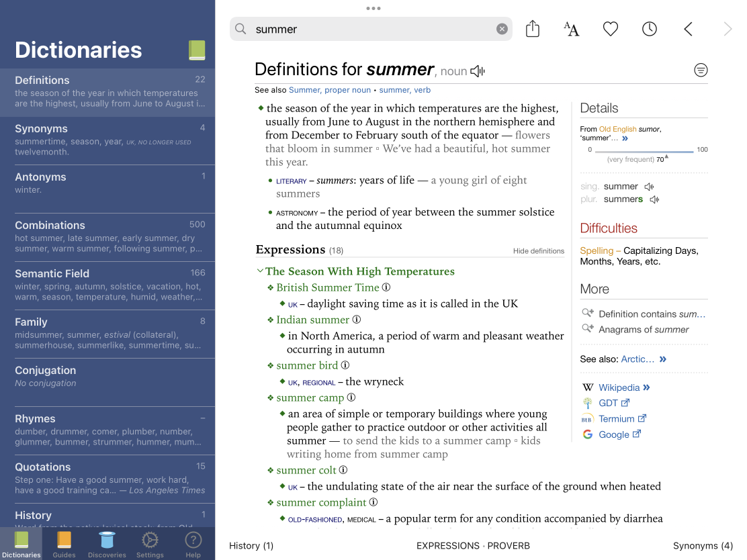The height and width of the screenshot is (560, 747).
Task: Select Synonyms in sidebar
Action: point(107,141)
